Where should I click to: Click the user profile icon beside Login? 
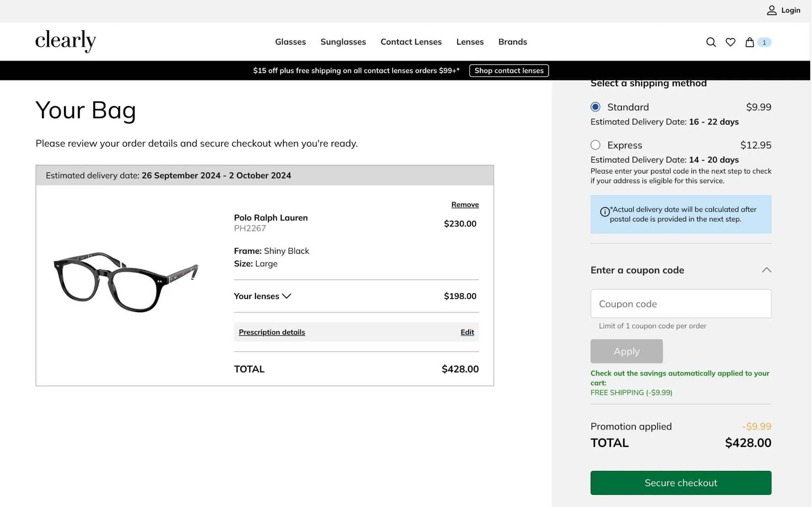(771, 10)
